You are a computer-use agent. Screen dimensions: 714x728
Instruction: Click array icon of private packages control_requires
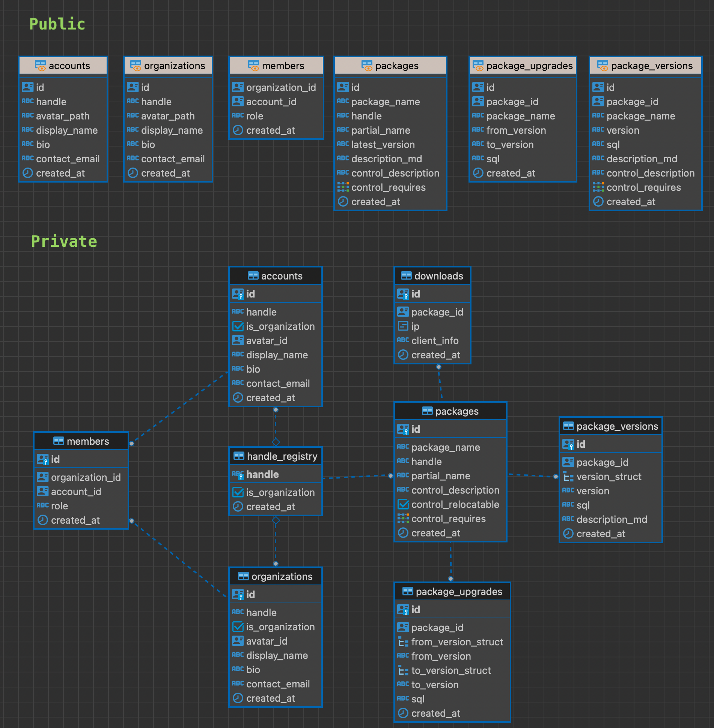pyautogui.click(x=403, y=519)
